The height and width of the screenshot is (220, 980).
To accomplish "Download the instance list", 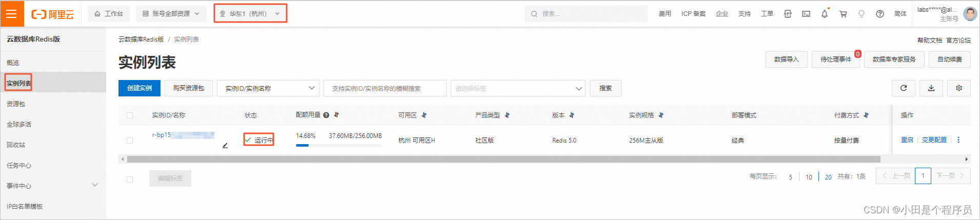I will (931, 88).
